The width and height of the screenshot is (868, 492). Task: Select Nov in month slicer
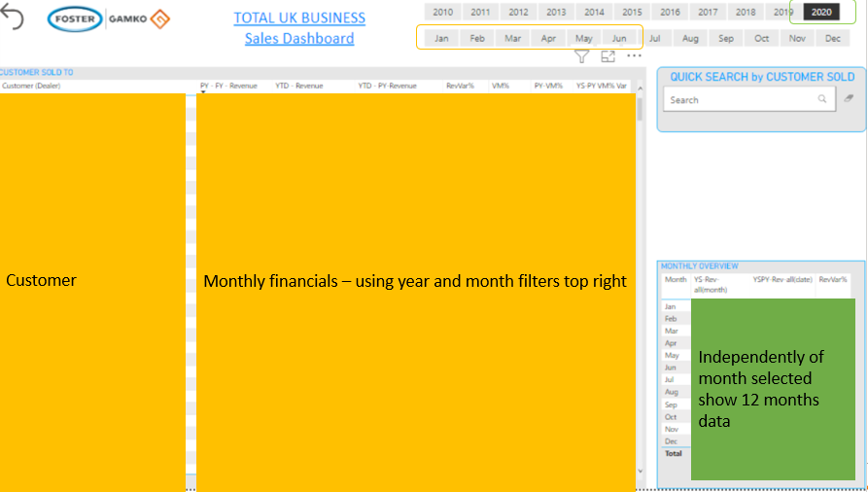point(797,38)
